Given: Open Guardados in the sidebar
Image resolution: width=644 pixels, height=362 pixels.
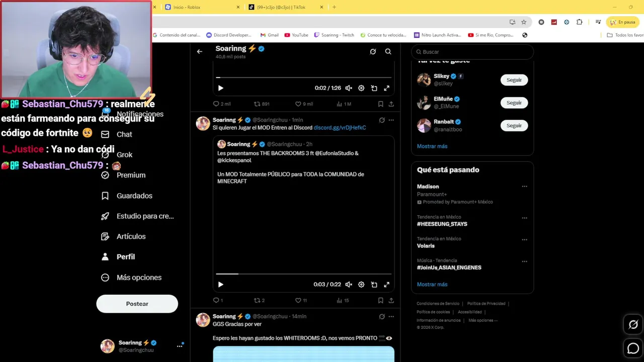Looking at the screenshot, I should (x=127, y=196).
